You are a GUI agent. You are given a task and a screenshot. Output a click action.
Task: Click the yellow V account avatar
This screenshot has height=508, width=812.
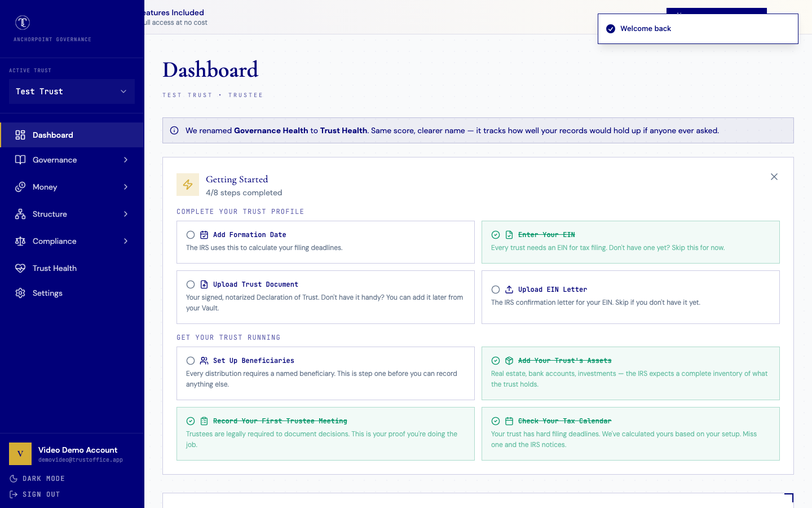pos(20,454)
